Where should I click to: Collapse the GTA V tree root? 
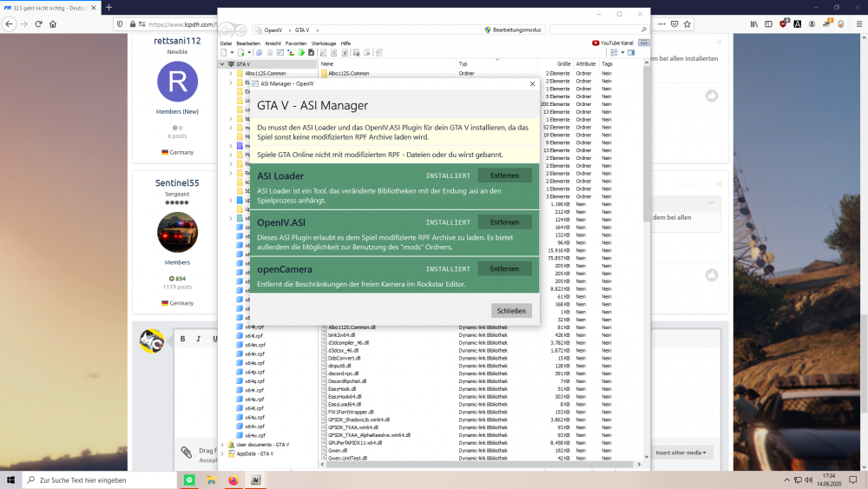(222, 64)
